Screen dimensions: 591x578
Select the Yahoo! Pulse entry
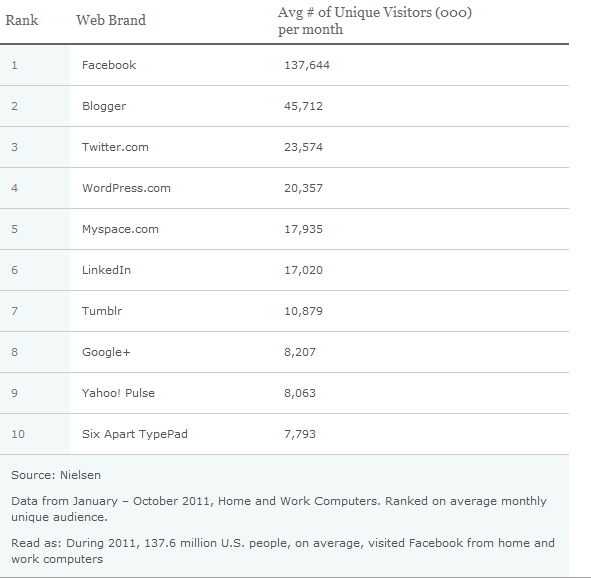point(118,393)
